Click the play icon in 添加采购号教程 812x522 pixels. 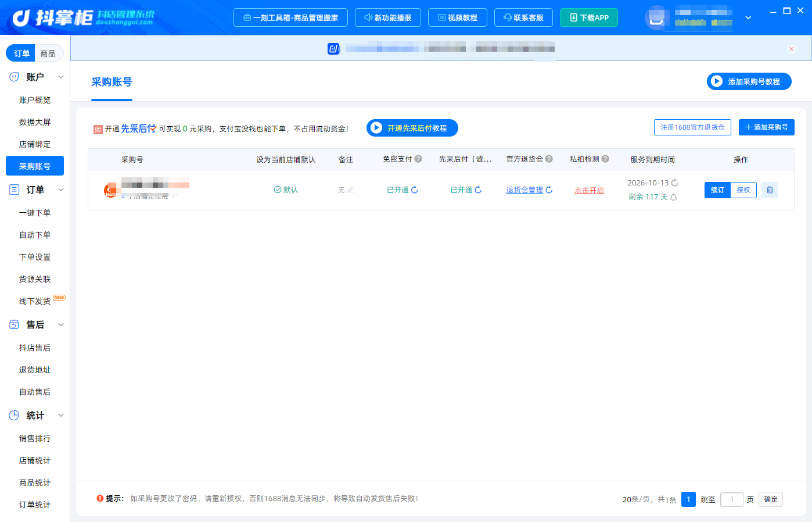717,81
